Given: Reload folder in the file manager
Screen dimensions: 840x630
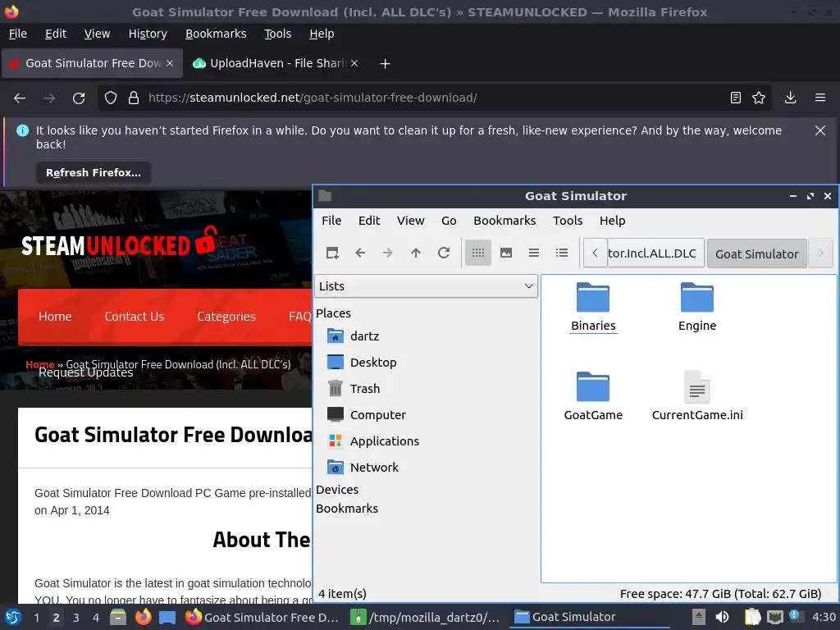Looking at the screenshot, I should [444, 253].
